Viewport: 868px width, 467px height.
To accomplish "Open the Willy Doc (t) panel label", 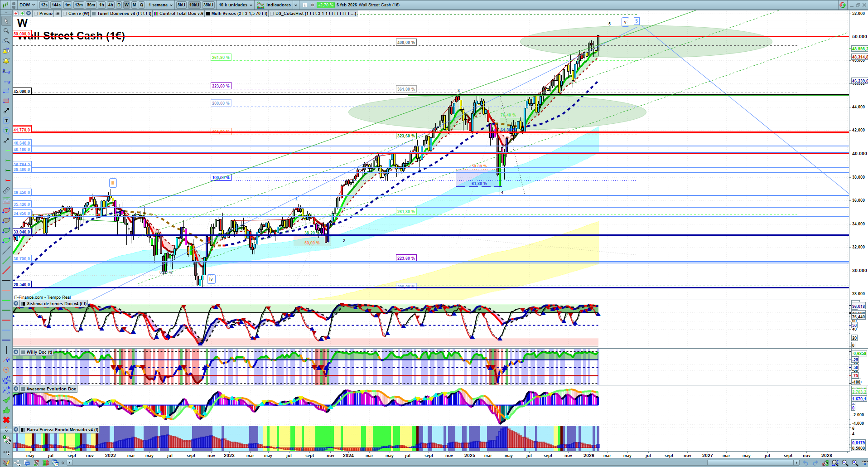I will (39, 352).
